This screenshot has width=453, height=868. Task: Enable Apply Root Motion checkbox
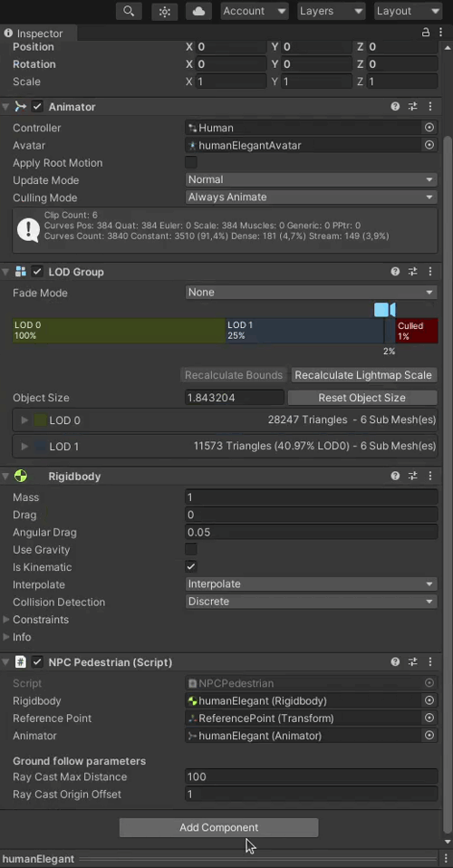(x=191, y=162)
